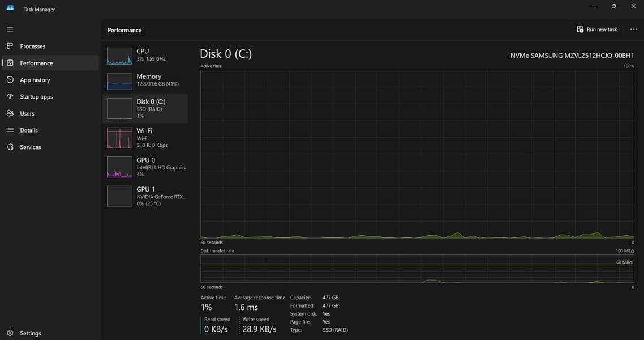Image resolution: width=644 pixels, height=340 pixels.
Task: Click the App history clock icon
Action: 10,80
